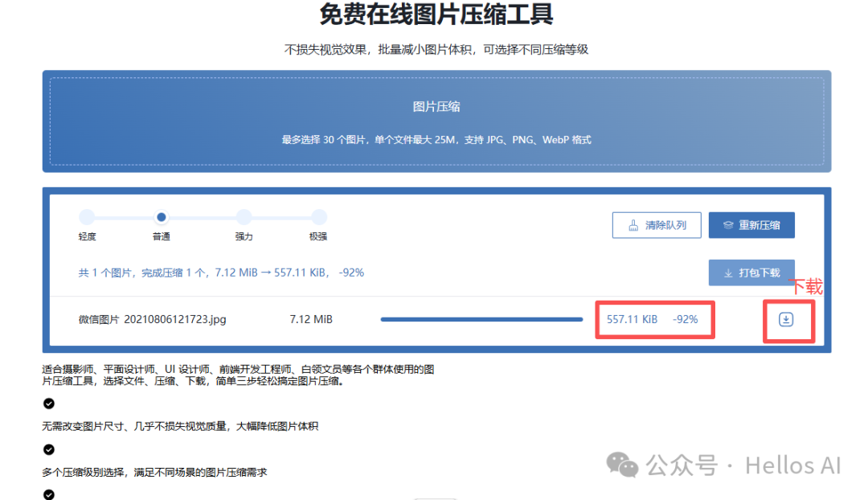Click the currently selected 普通 level dot

(162, 217)
